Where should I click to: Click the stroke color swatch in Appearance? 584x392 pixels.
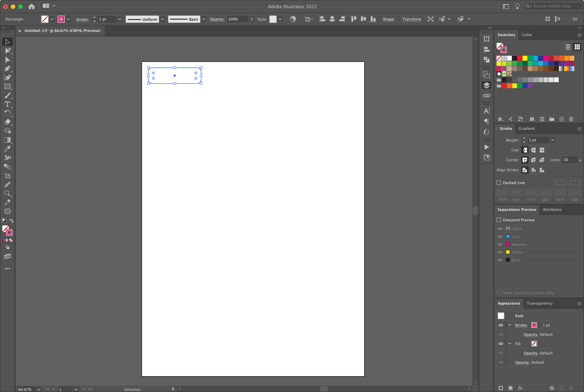[x=534, y=325]
